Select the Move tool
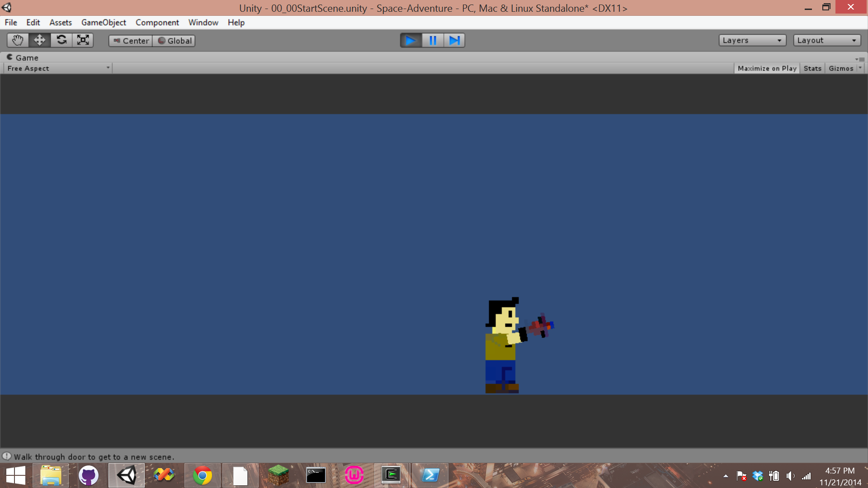This screenshot has height=488, width=868. click(x=39, y=40)
